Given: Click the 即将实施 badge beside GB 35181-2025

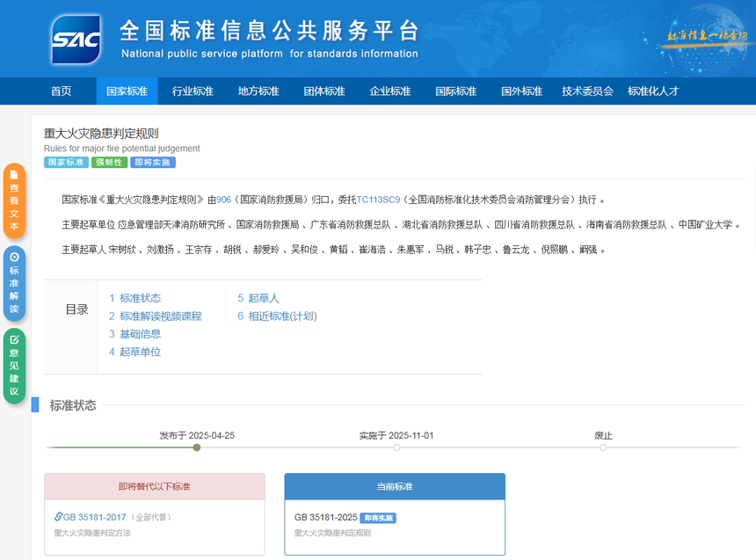Looking at the screenshot, I should (x=377, y=518).
